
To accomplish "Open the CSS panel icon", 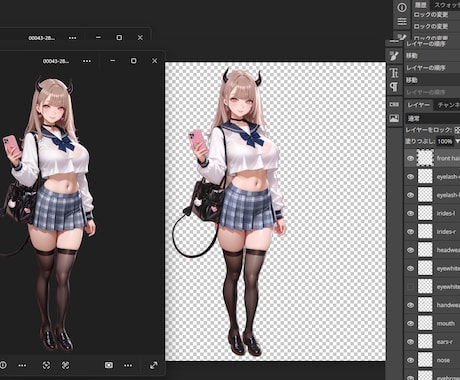I will (x=394, y=104).
